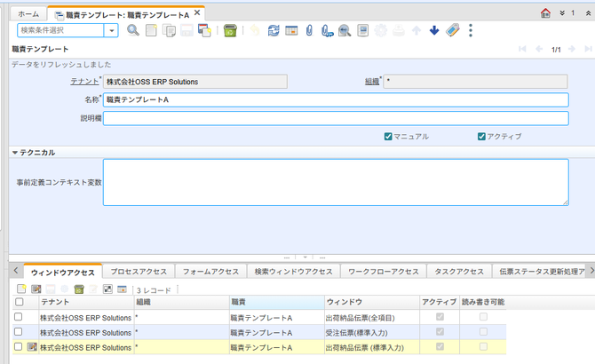595x364 pixels.
Task: Select the 出荷納品伝票(全項目) row checkbox
Action: click(19, 317)
